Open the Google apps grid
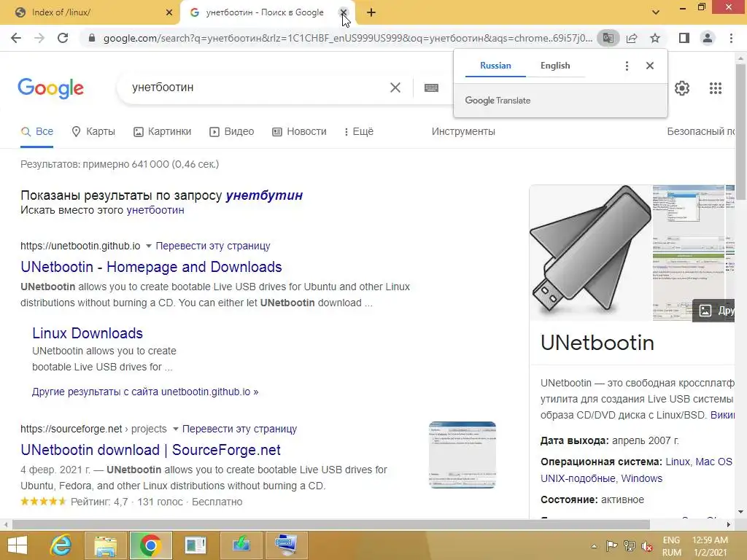 coord(716,88)
